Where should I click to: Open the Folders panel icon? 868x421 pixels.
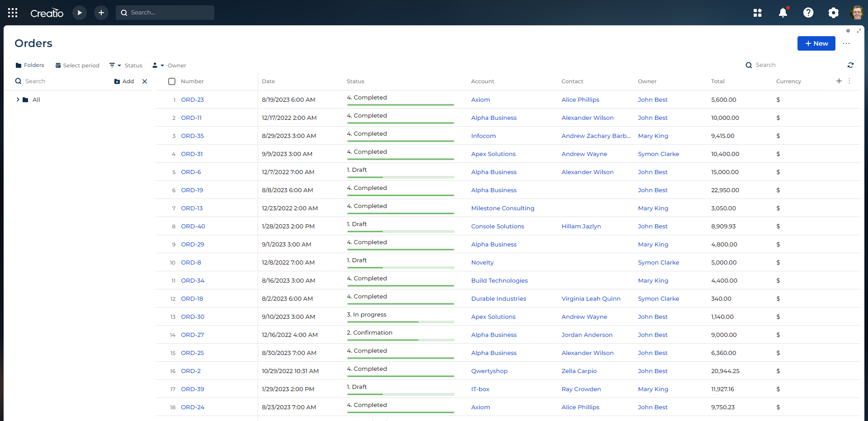pyautogui.click(x=18, y=65)
